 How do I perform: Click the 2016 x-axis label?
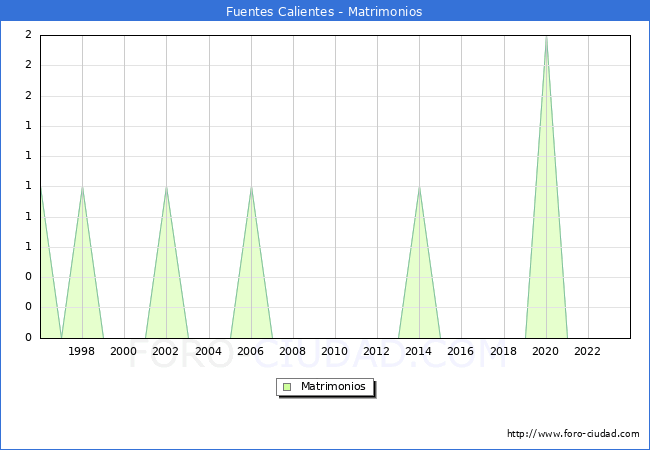(461, 351)
